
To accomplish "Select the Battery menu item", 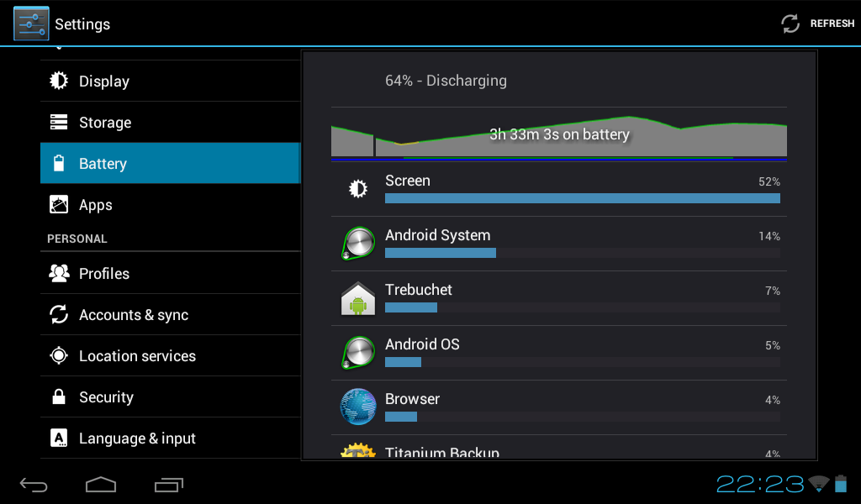I will 170,163.
